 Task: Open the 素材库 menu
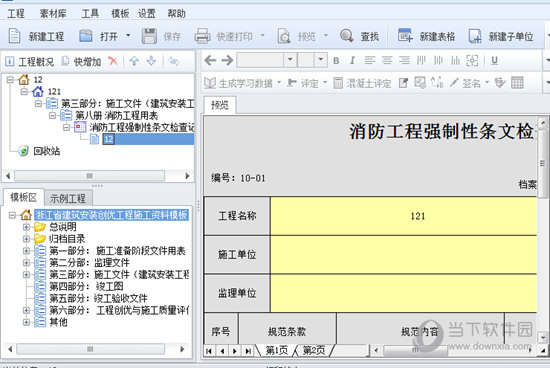(53, 14)
